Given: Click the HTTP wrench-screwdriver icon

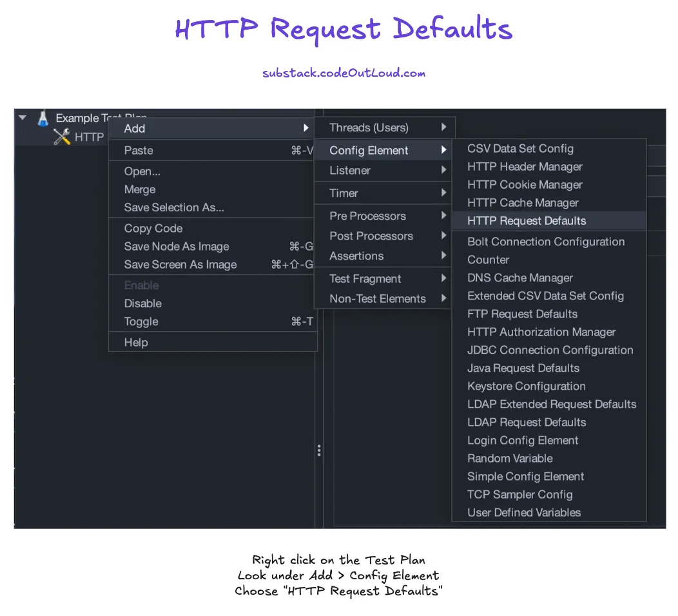Looking at the screenshot, I should pos(62,137).
